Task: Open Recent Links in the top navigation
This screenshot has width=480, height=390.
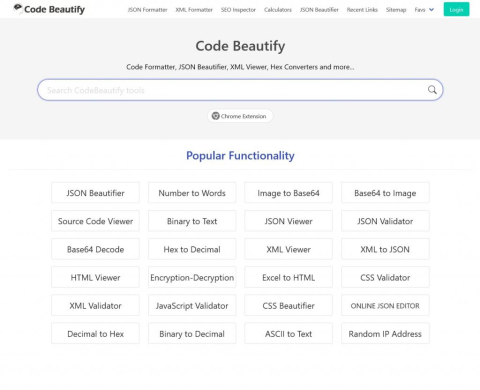Action: [x=362, y=10]
